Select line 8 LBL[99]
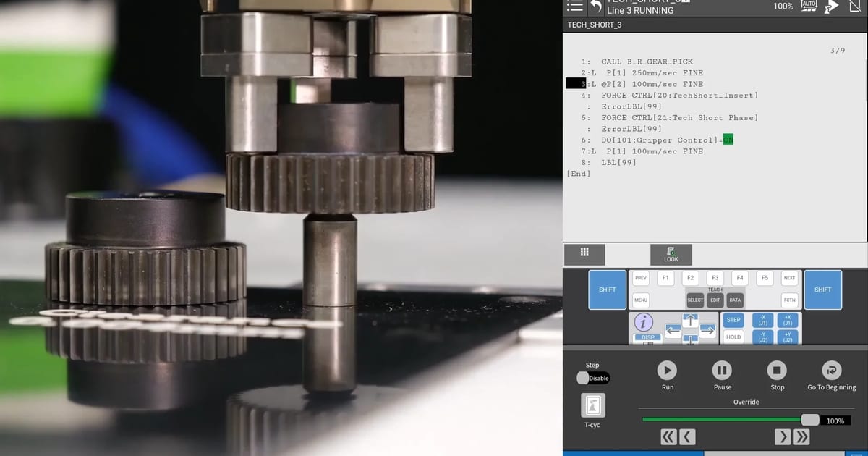868x456 pixels. click(x=608, y=163)
